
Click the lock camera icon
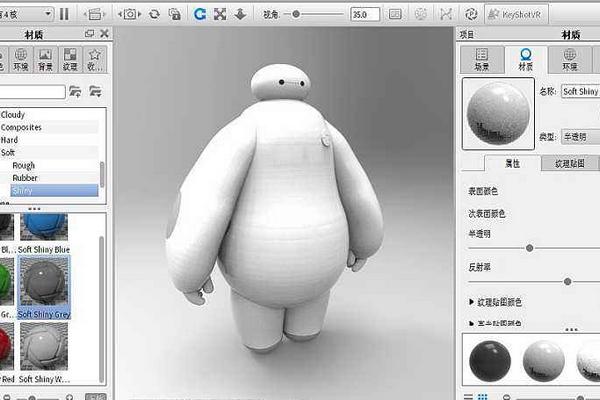tap(174, 15)
